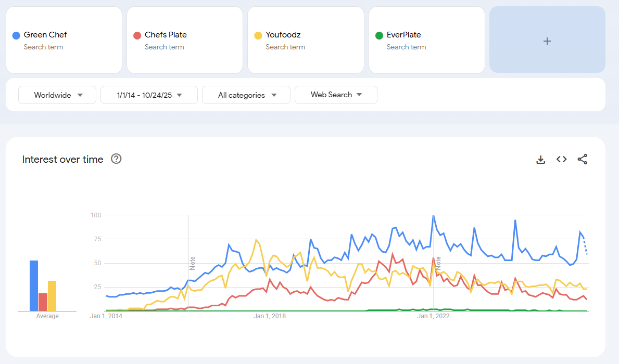Click the blue average bar for Green Chef
Image resolution: width=619 pixels, height=364 pixels.
click(x=34, y=285)
